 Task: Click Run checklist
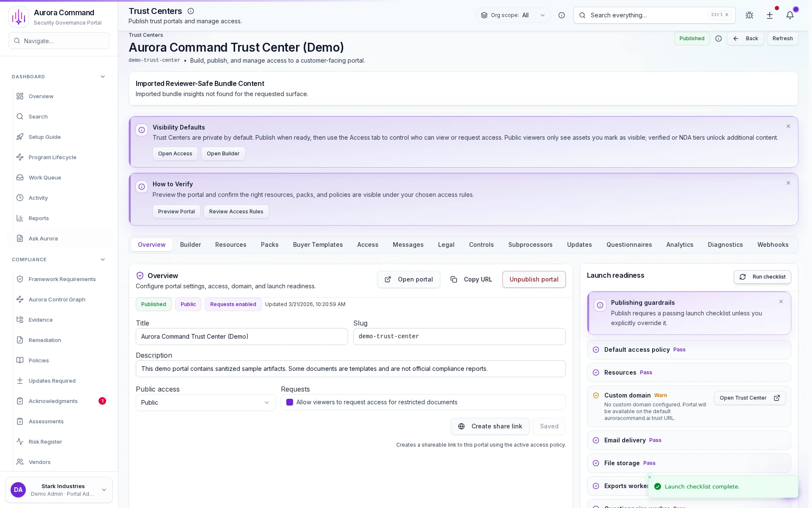tap(763, 277)
